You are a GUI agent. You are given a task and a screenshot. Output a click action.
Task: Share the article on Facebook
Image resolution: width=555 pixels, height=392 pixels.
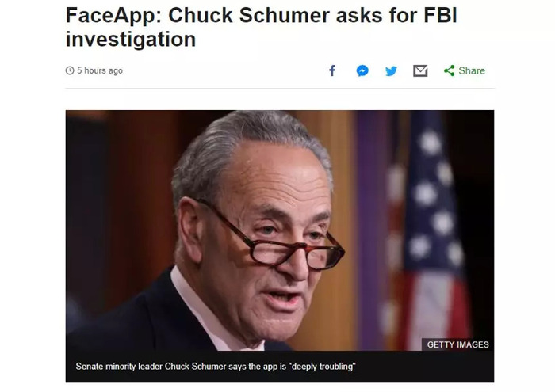point(332,70)
